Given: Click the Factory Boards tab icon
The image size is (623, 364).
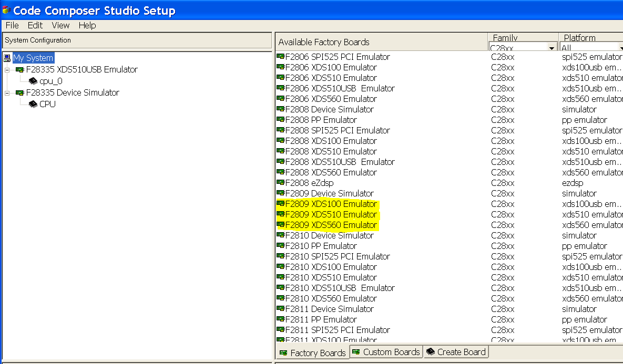Looking at the screenshot, I should click(283, 352).
